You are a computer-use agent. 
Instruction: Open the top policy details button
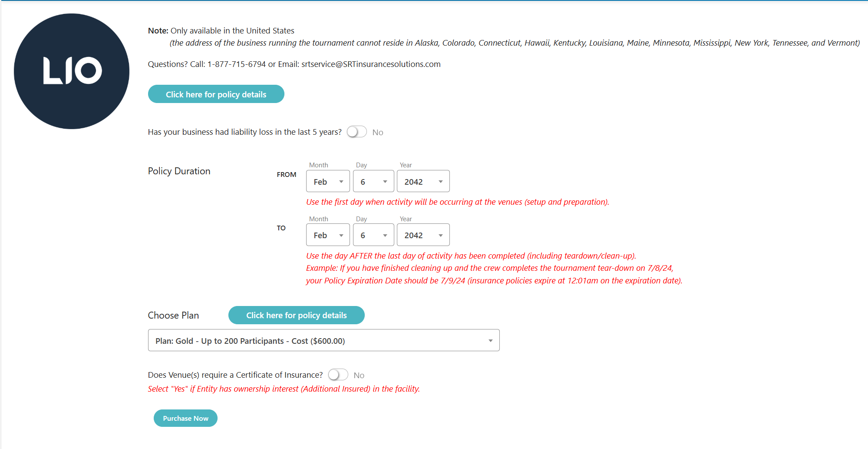coord(216,94)
